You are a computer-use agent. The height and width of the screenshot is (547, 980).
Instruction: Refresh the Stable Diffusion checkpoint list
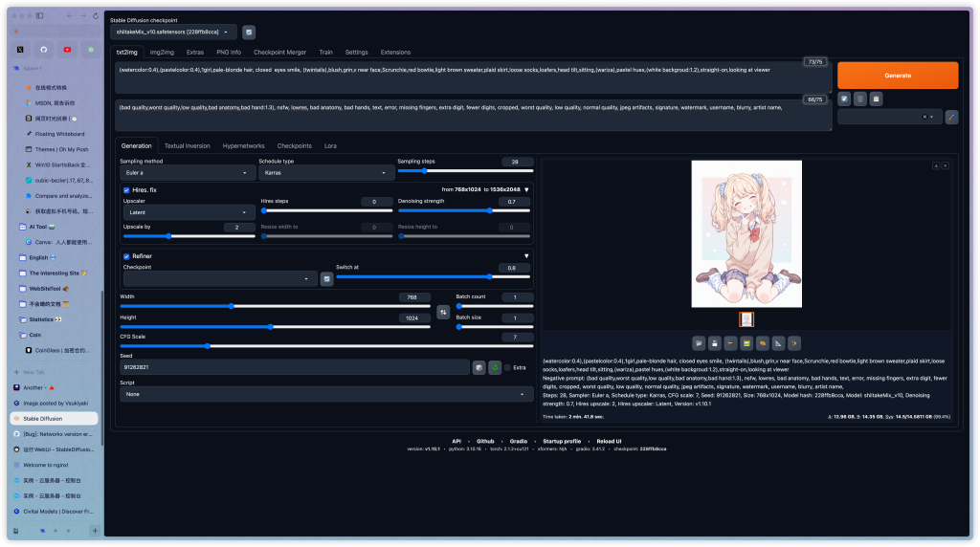[x=249, y=32]
